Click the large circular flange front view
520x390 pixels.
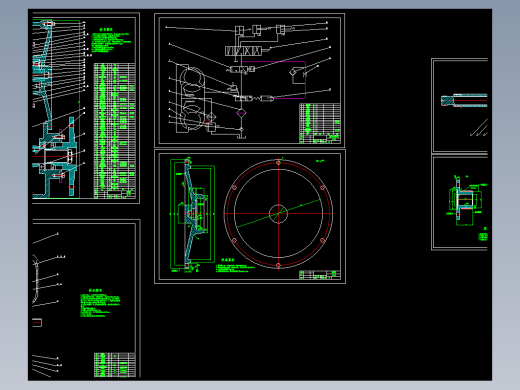tap(278, 213)
